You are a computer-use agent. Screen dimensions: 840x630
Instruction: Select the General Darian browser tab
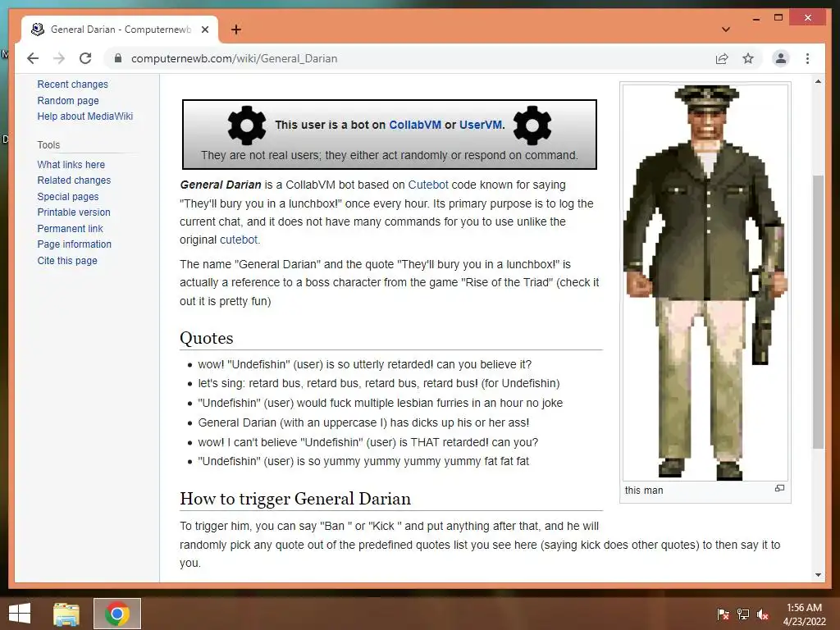pos(120,30)
